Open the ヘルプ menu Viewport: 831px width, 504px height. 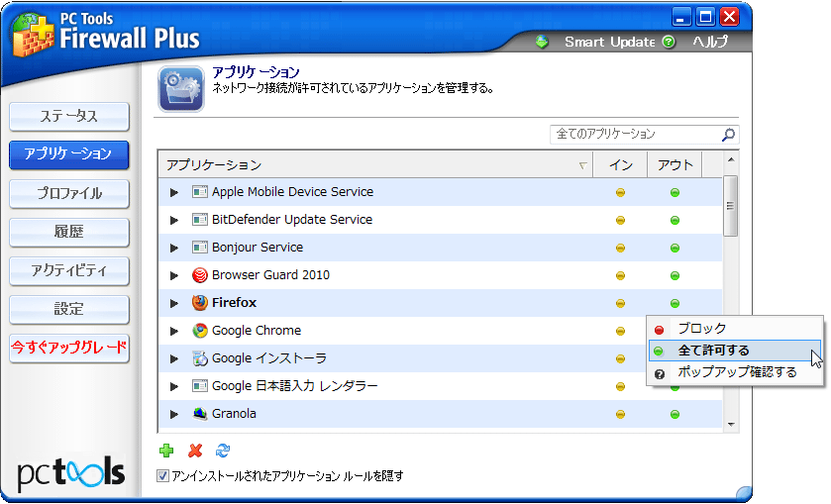click(x=710, y=42)
